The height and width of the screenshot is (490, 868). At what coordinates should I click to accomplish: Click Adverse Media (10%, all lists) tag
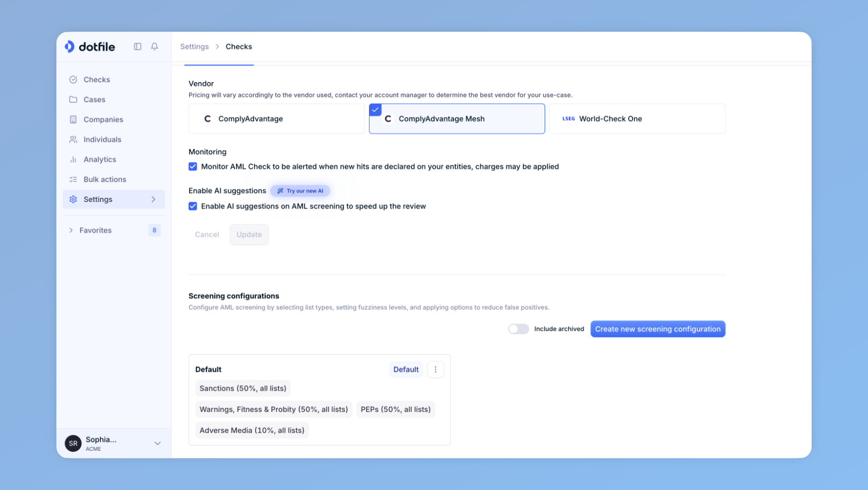(x=252, y=430)
